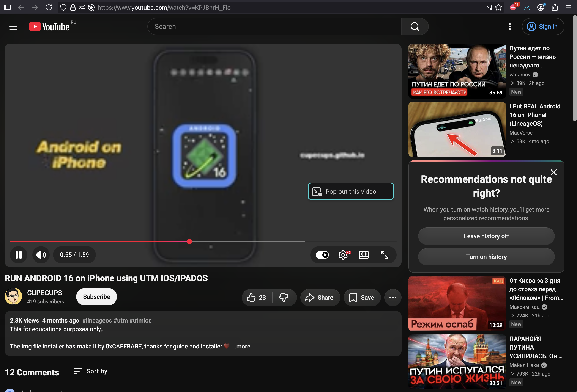Reload the current YouTube page

click(x=49, y=8)
